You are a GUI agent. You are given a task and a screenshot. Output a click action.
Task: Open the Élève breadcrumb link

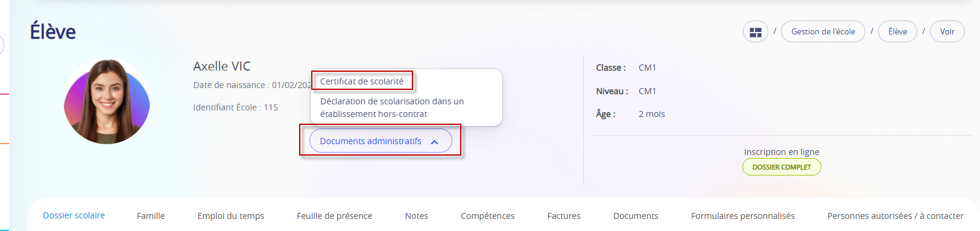pyautogui.click(x=897, y=32)
